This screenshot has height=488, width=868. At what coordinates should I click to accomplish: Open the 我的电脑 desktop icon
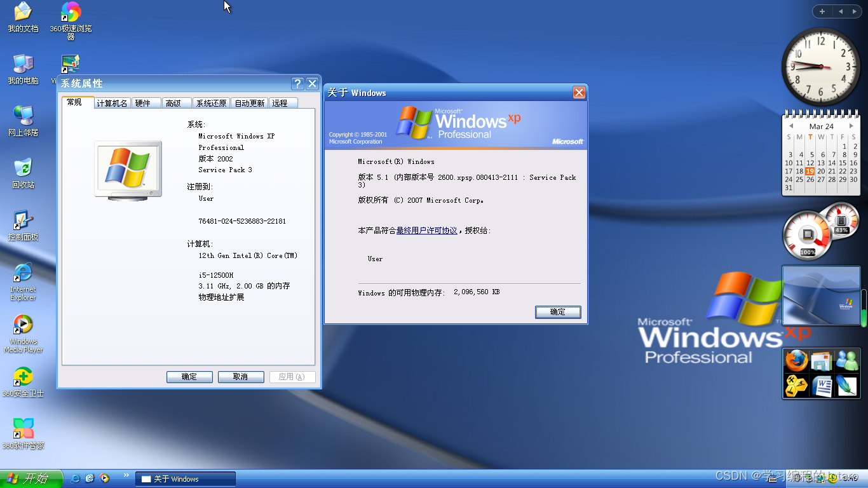pos(23,69)
